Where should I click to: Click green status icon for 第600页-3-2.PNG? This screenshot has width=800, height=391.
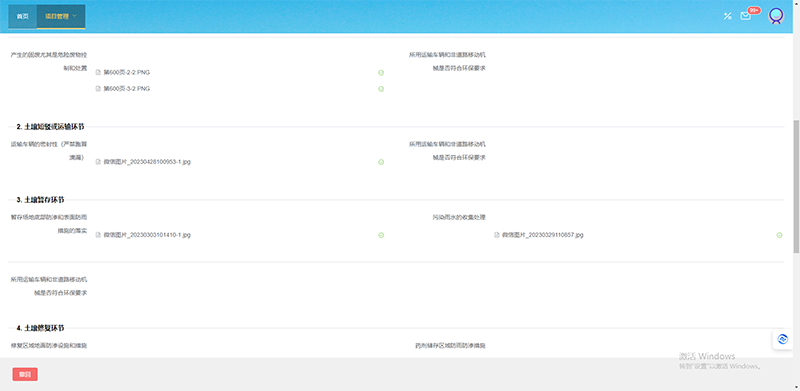pyautogui.click(x=381, y=89)
